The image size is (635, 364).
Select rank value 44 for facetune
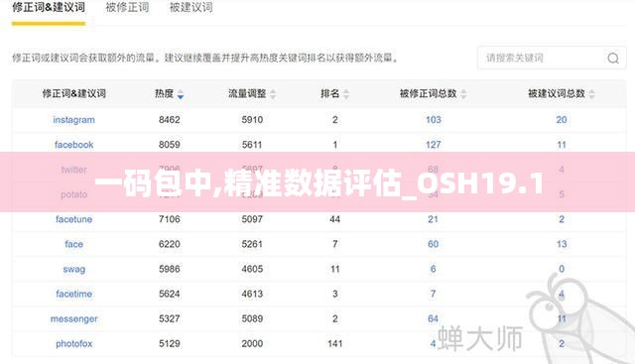[335, 219]
